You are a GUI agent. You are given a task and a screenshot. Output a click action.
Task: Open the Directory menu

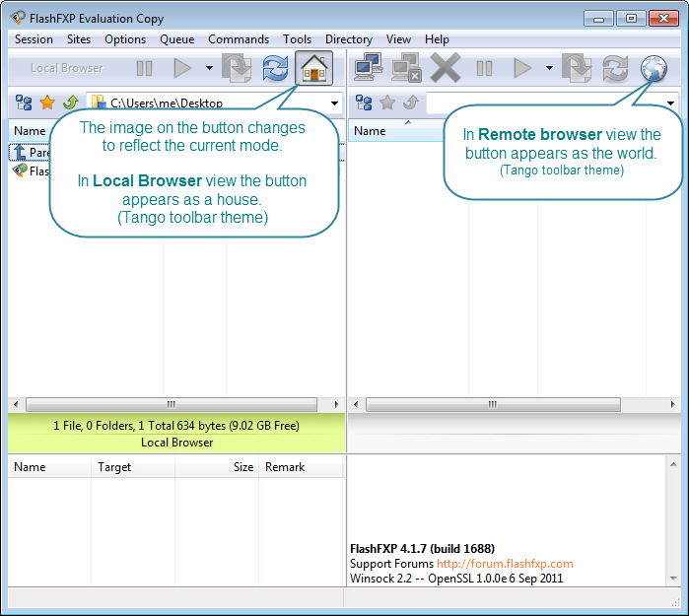point(349,39)
